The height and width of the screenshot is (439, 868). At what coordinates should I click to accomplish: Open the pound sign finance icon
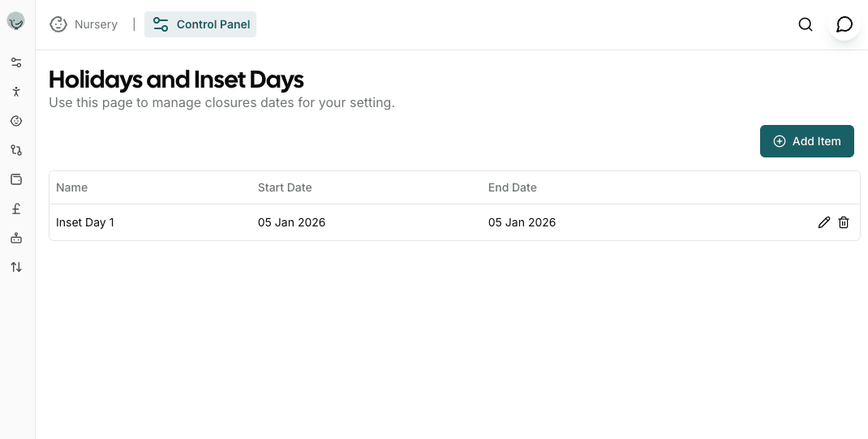(16, 209)
